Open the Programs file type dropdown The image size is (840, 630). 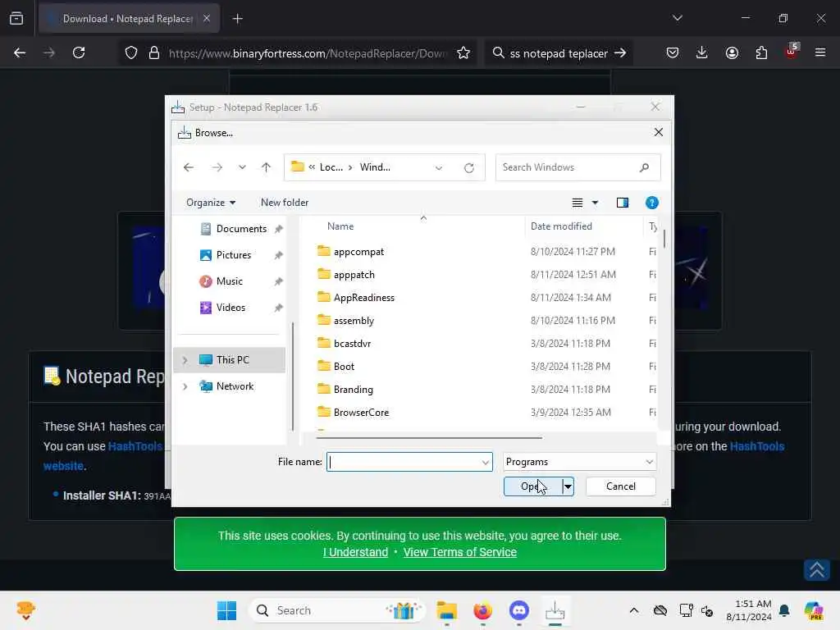tap(580, 462)
